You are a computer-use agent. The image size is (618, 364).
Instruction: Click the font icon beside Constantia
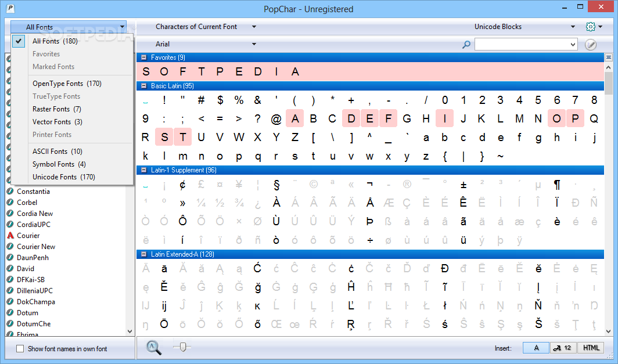click(10, 192)
